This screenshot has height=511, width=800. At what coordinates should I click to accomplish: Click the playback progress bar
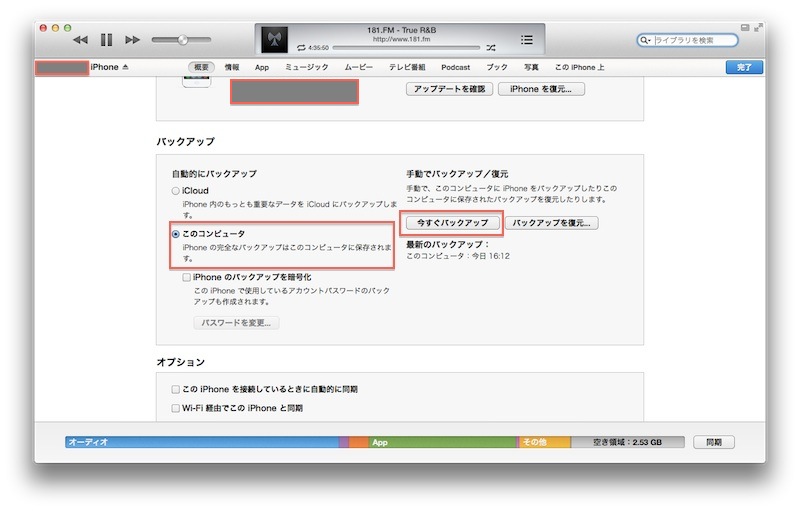tap(406, 48)
